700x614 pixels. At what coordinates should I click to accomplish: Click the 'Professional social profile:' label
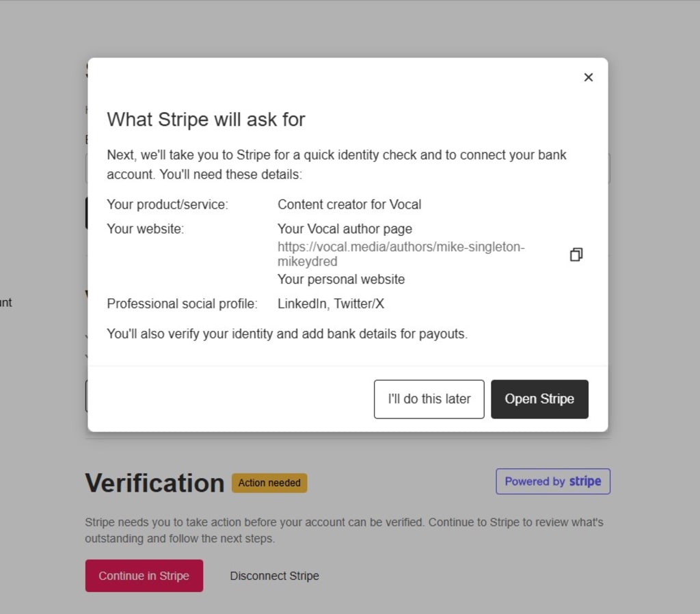[x=182, y=304]
